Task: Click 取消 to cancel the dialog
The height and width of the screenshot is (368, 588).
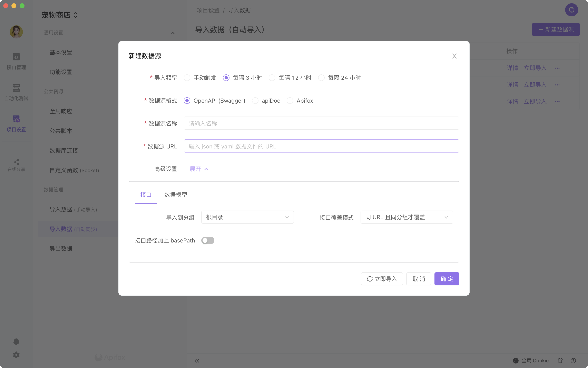Action: [419, 279]
